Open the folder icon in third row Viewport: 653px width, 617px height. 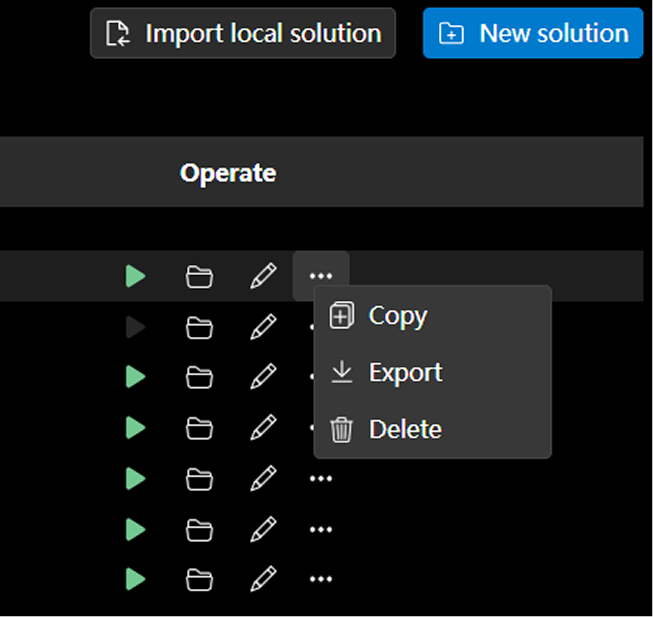tap(200, 377)
